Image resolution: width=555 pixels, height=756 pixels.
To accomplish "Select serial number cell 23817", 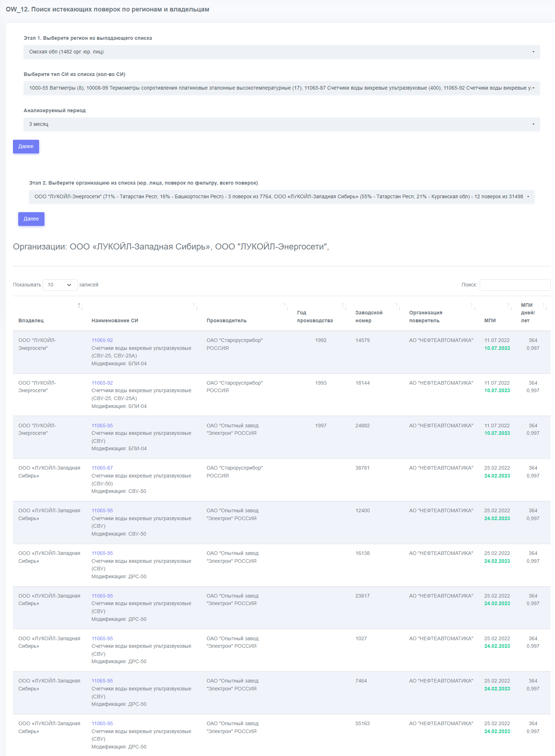I will [x=362, y=596].
